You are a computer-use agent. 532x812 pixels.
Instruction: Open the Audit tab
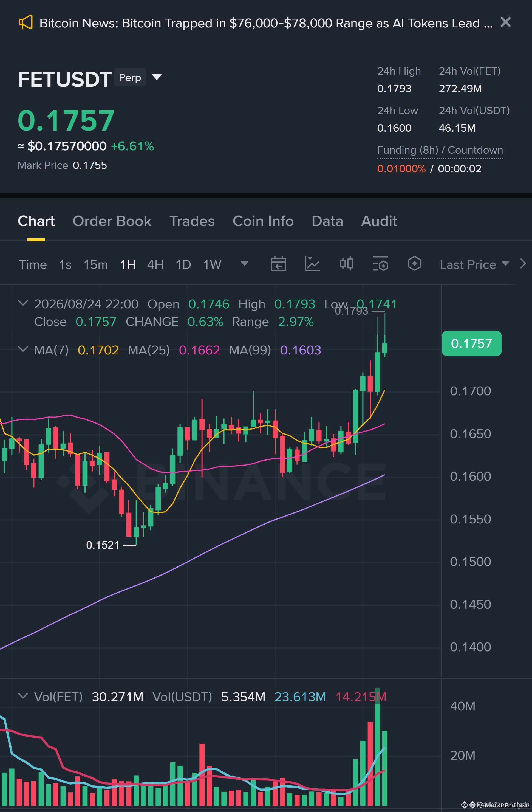coord(379,221)
